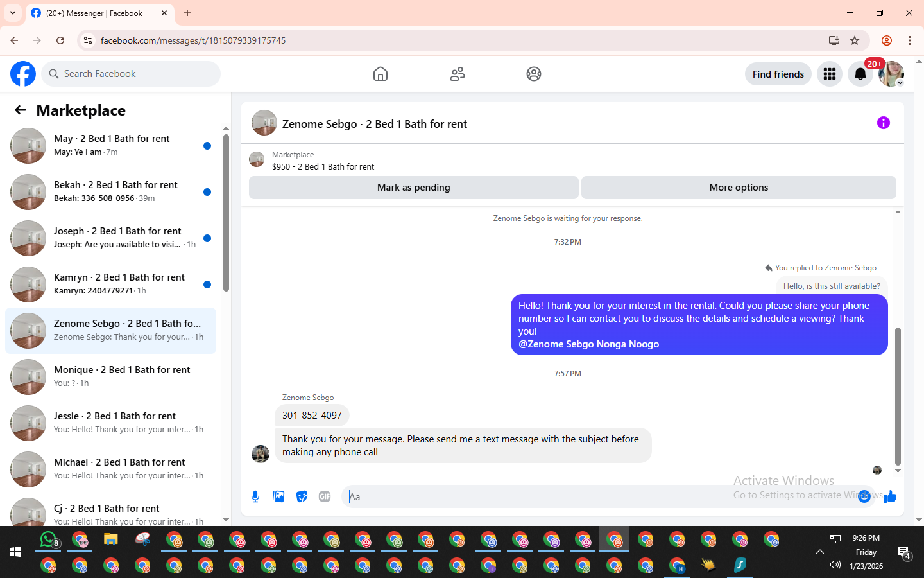The image size is (924, 578).
Task: Click Mark as pending button
Action: click(414, 188)
